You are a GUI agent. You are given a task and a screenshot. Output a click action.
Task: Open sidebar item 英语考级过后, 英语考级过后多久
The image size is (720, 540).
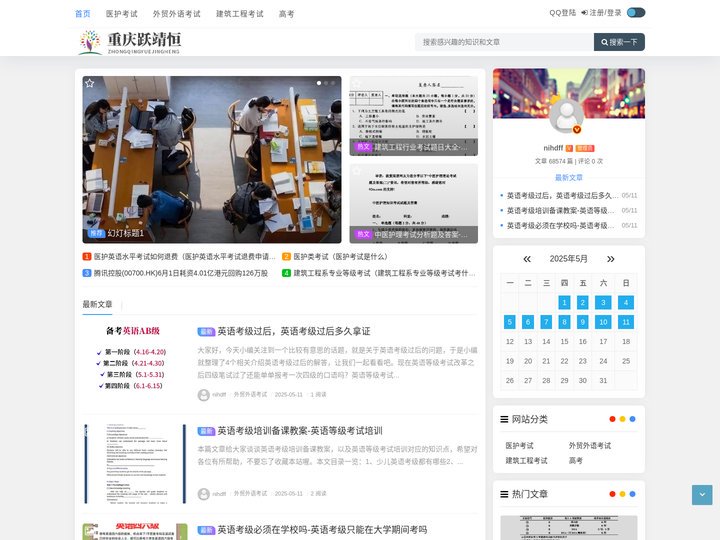pyautogui.click(x=562, y=196)
